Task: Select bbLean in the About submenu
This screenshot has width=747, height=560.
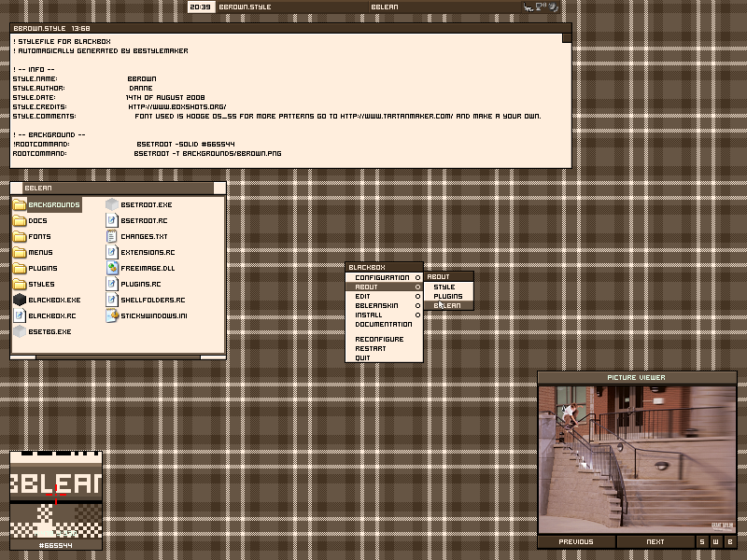Action: tap(449, 306)
